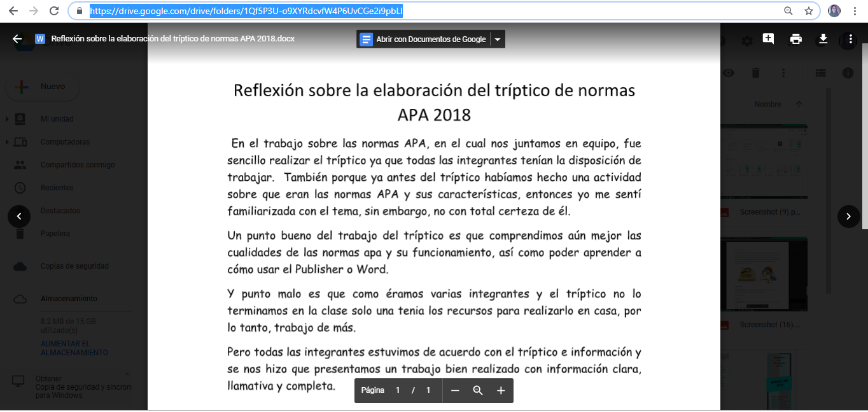
Task: Add a comment to the document
Action: click(768, 39)
